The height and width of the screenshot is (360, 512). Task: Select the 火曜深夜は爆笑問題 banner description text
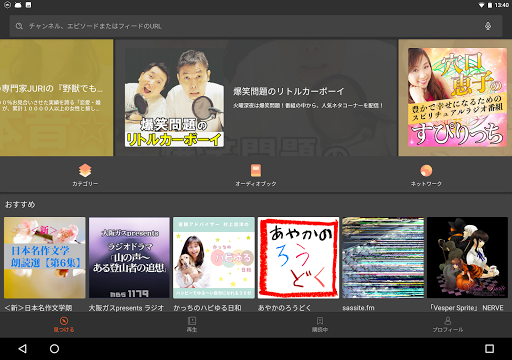click(308, 105)
